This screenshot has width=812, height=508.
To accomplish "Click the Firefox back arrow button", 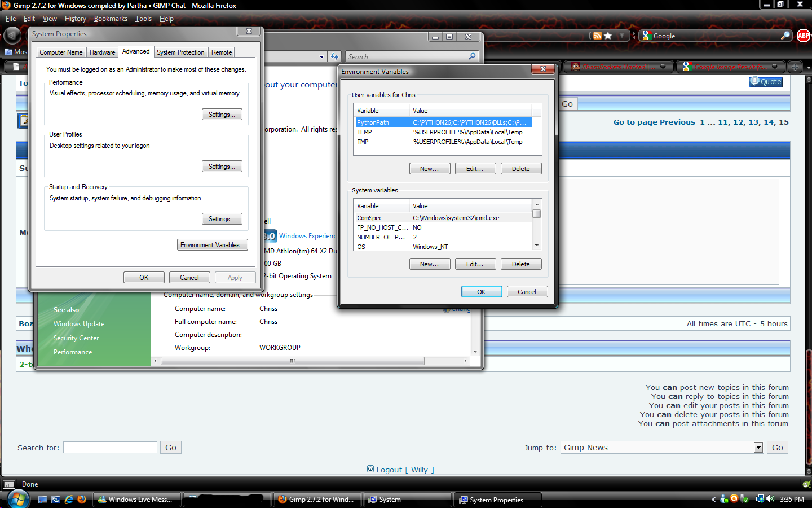I will pos(12,36).
